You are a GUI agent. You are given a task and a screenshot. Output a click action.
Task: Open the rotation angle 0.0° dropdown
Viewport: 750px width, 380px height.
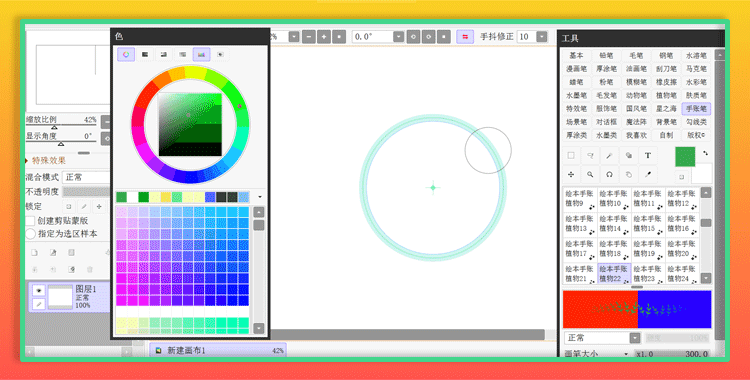[x=398, y=37]
